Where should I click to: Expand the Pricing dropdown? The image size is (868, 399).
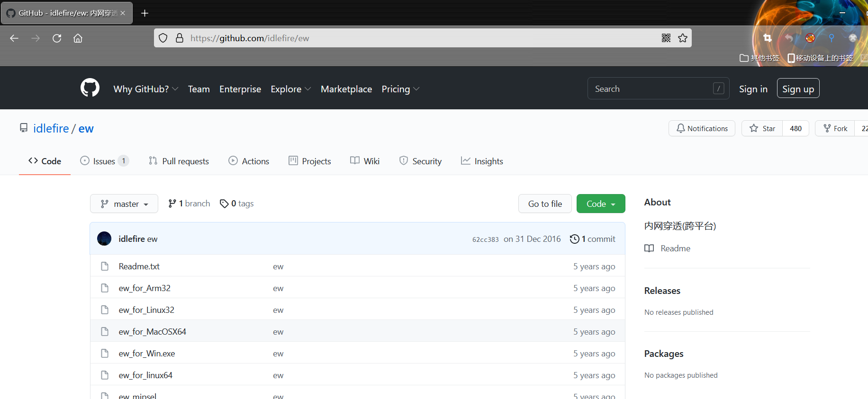point(400,89)
